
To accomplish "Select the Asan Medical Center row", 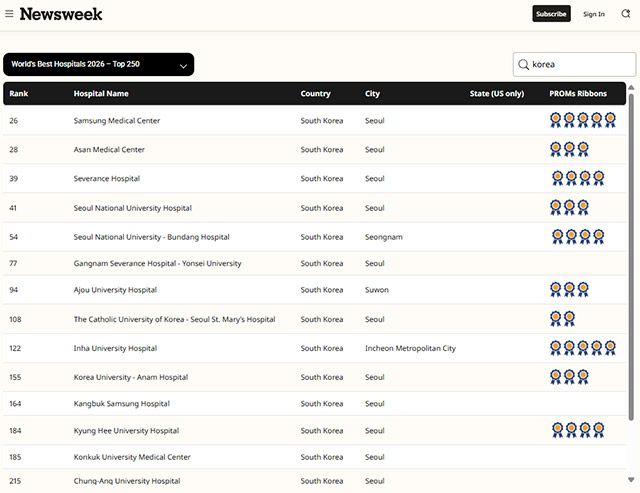I will click(110, 150).
